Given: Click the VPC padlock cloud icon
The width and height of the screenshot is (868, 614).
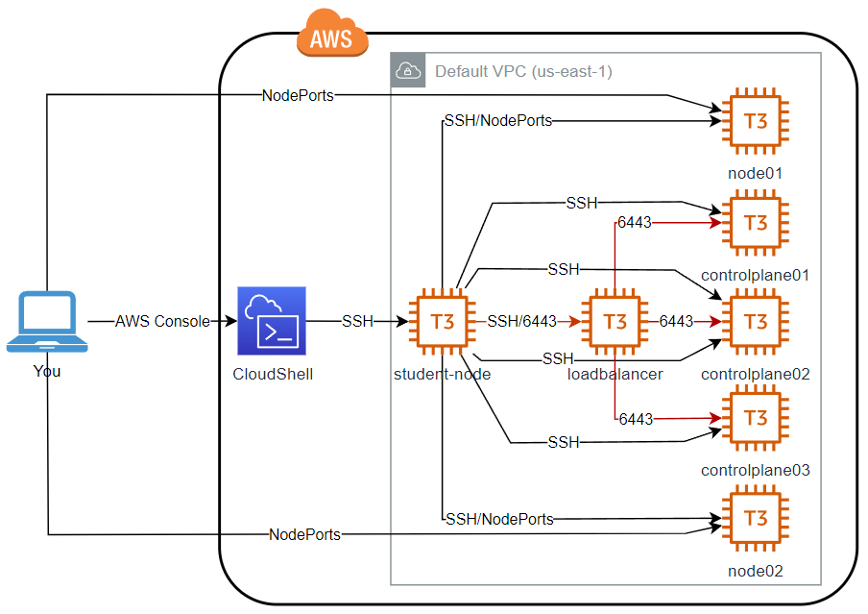Looking at the screenshot, I should pyautogui.click(x=408, y=71).
